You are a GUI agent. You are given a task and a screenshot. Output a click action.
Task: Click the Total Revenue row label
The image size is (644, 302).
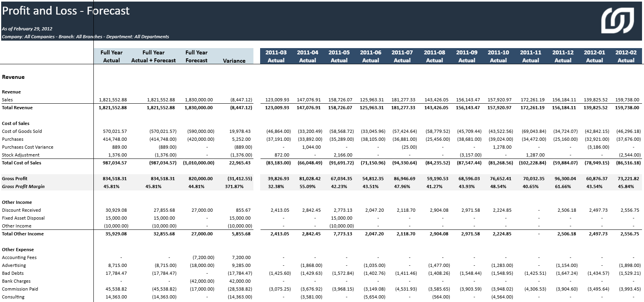click(x=17, y=108)
